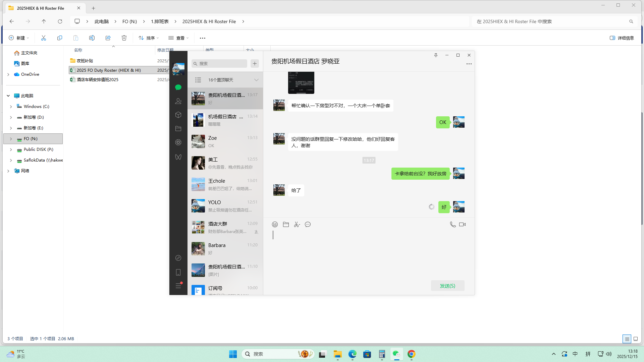
Task: Select the screenshot scissors tool
Action: 297,225
